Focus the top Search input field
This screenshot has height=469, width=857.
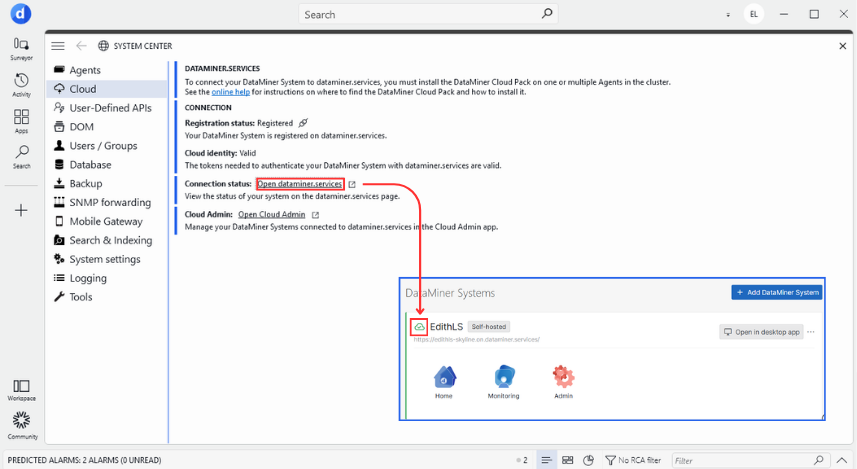pyautogui.click(x=428, y=14)
